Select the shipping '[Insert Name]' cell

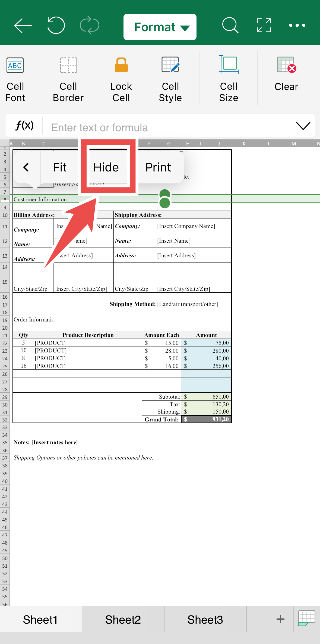tap(194, 241)
